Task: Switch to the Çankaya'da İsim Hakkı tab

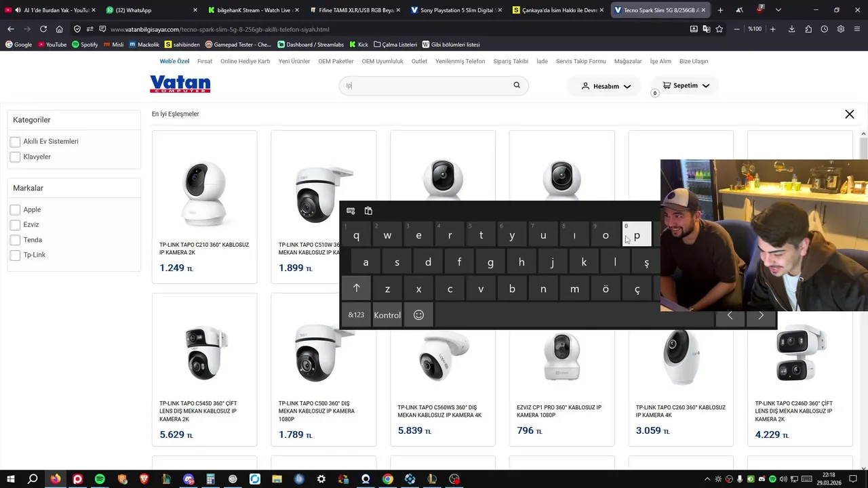Action: click(x=557, y=10)
